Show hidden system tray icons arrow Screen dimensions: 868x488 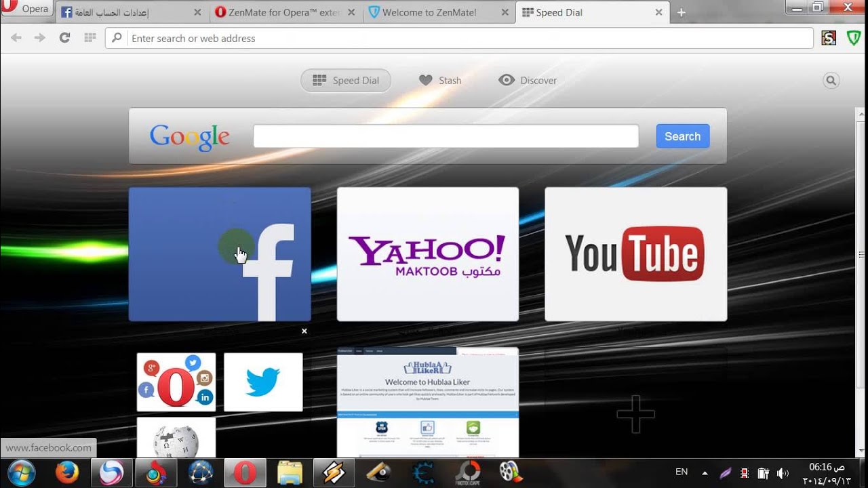pyautogui.click(x=705, y=472)
